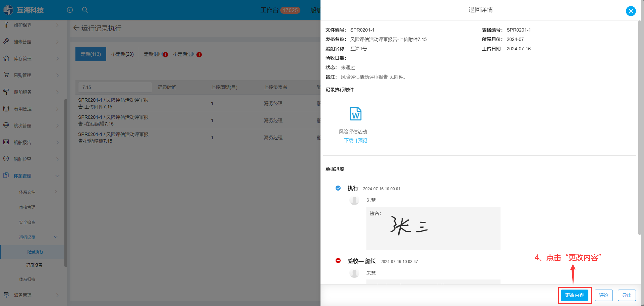Collapse the 体系管理 menu chevron
Viewport: 644px width, 306px height.
(x=57, y=176)
